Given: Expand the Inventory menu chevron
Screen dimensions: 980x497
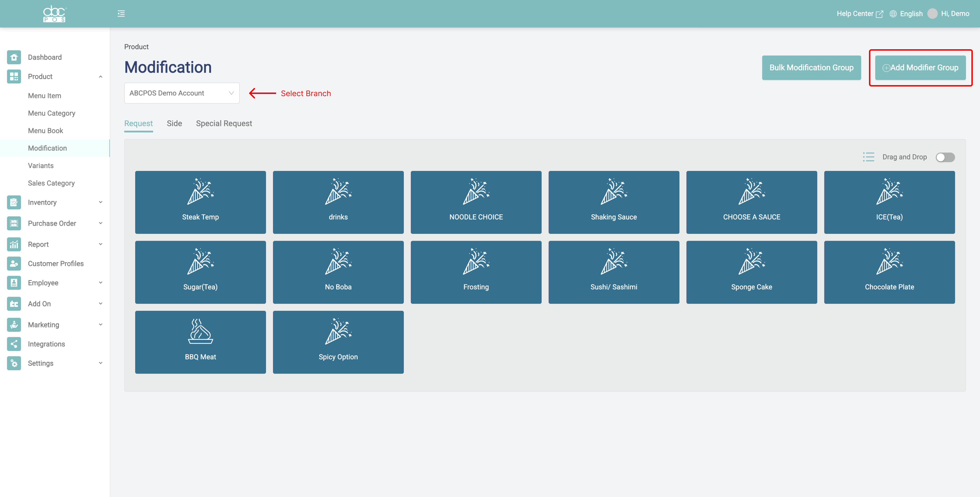Looking at the screenshot, I should 100,202.
